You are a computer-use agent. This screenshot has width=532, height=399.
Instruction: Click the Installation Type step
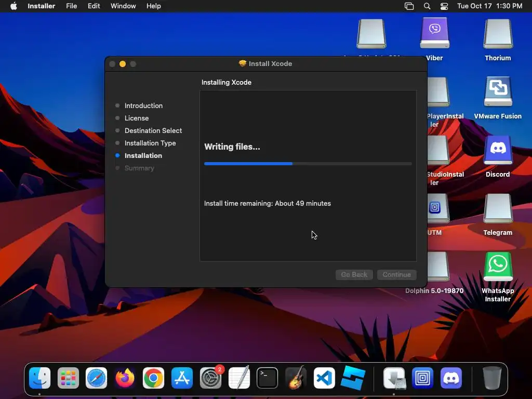coord(150,143)
